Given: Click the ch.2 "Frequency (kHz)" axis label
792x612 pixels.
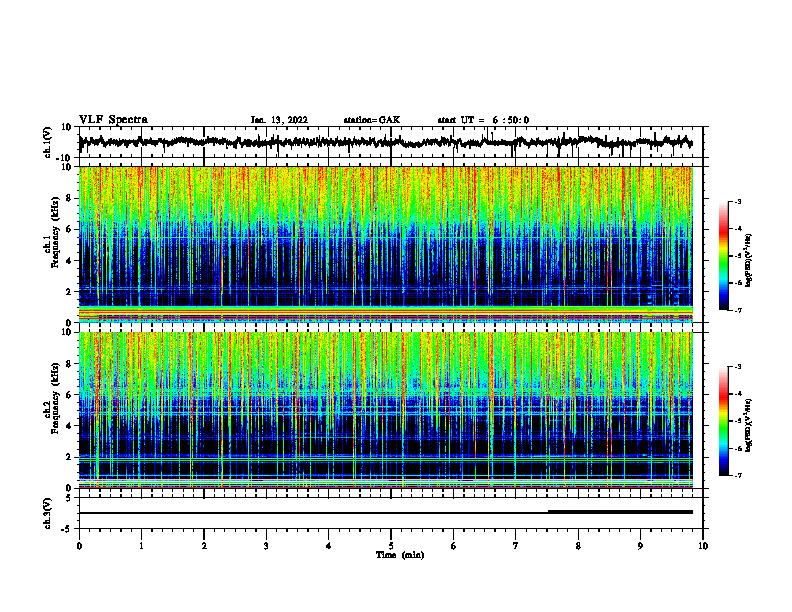Looking at the screenshot, I should (56, 398).
